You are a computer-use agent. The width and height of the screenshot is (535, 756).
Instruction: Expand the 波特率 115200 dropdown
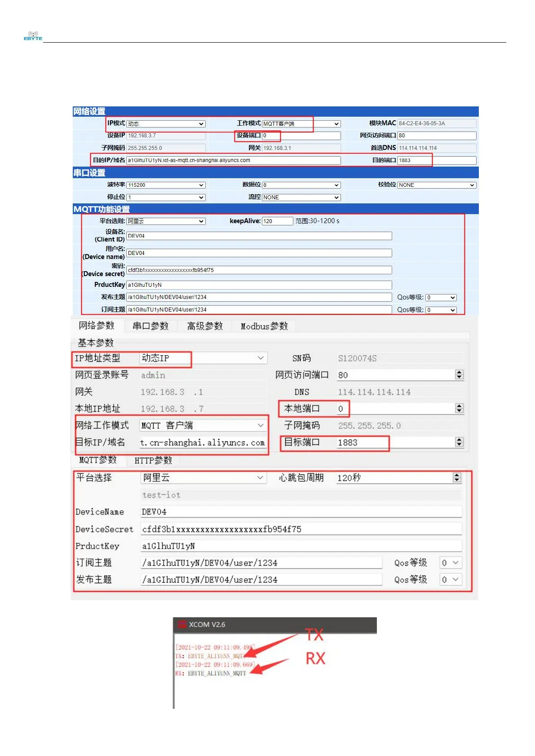[x=166, y=185]
